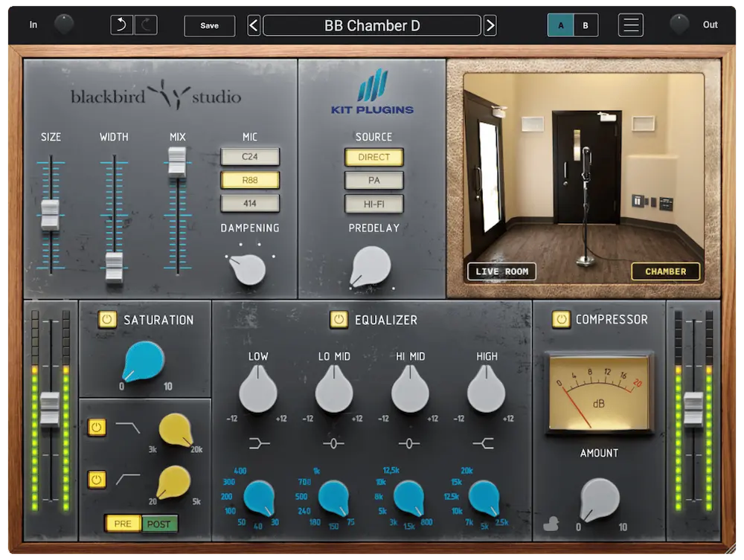Click the Blackbird Studio logo
Viewport: 744px width, 560px height.
(x=156, y=95)
